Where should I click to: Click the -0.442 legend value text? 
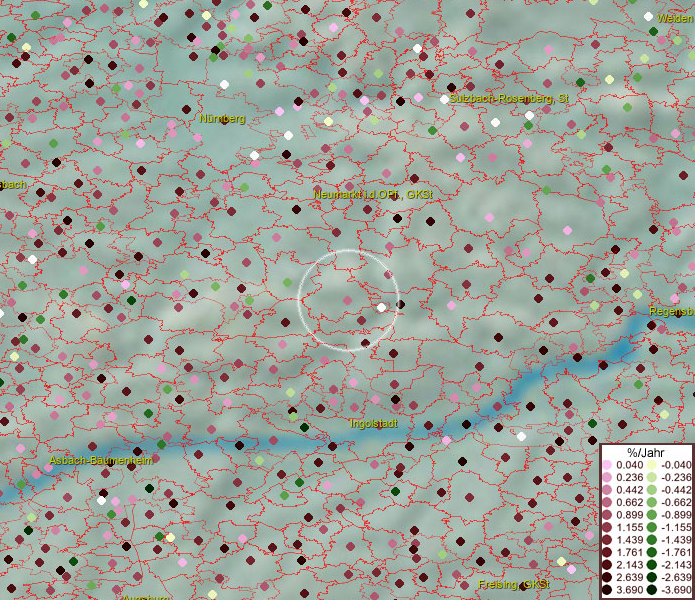coord(676,490)
